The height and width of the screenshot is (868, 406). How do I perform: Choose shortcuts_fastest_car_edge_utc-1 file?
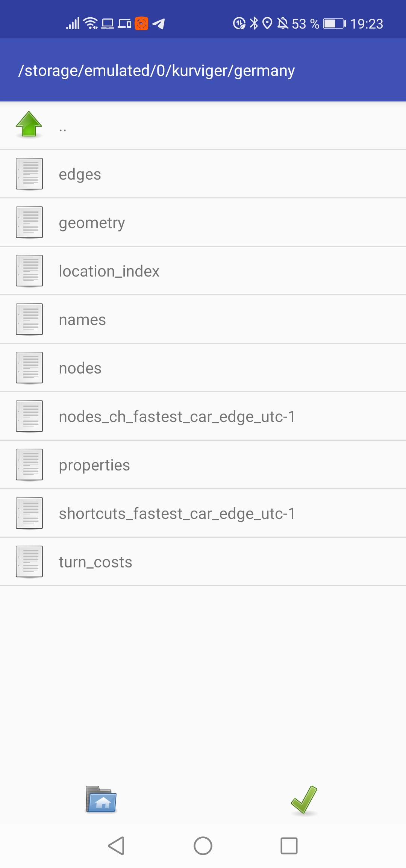(x=203, y=513)
